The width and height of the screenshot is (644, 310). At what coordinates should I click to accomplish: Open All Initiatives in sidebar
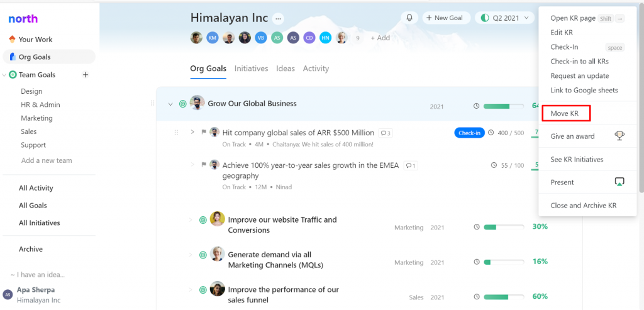(40, 223)
